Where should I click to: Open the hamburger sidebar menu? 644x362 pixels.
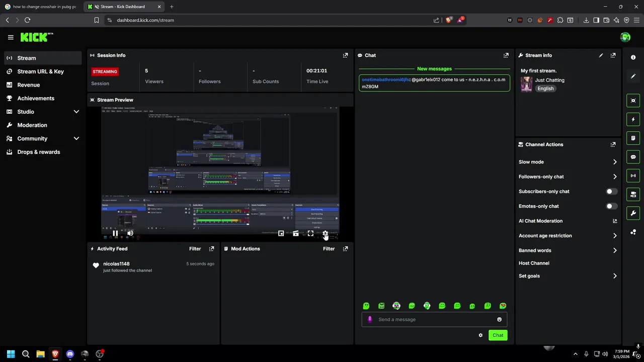(11, 37)
